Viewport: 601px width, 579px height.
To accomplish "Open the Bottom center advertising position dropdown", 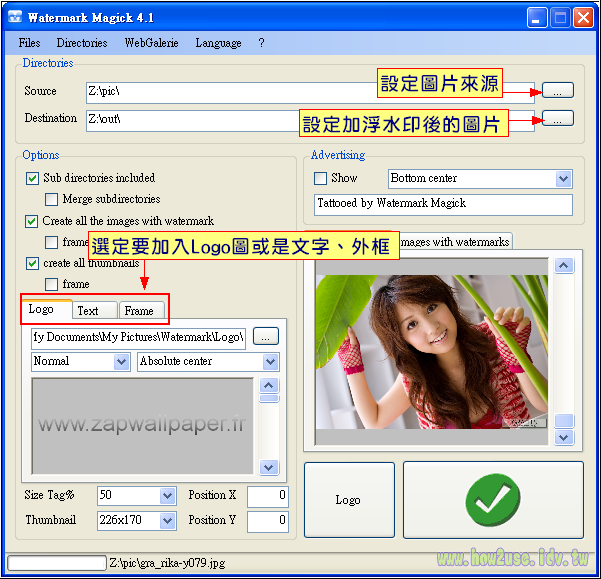I will pyautogui.click(x=563, y=179).
